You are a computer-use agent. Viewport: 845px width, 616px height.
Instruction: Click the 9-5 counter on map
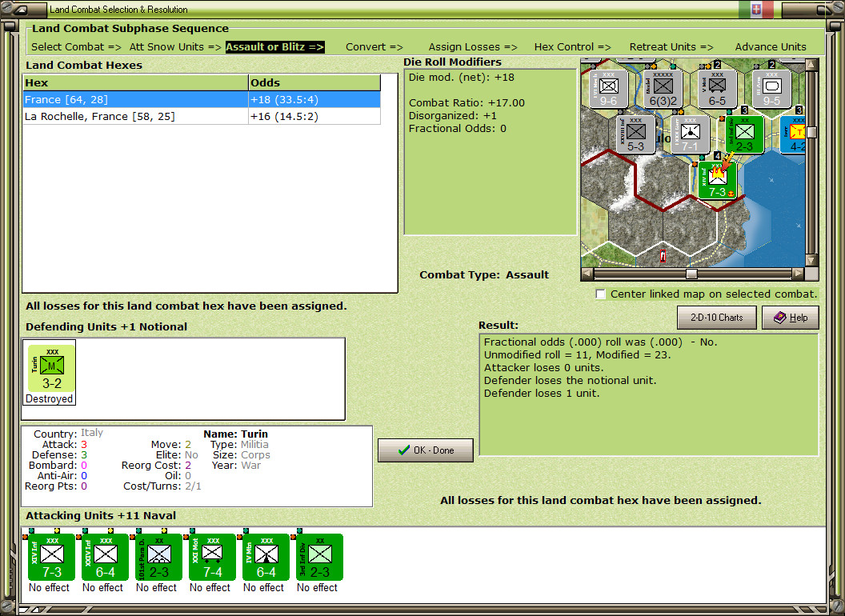pyautogui.click(x=771, y=88)
